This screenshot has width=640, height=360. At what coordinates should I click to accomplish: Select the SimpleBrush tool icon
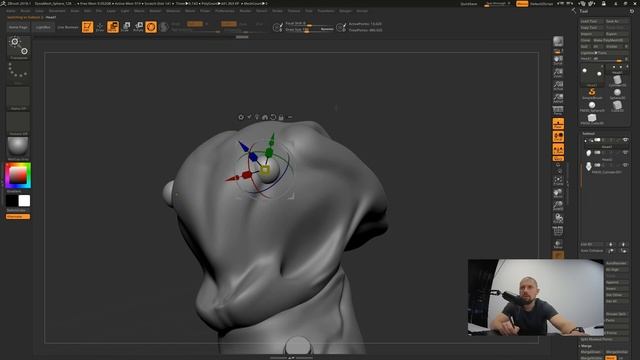tap(592, 93)
